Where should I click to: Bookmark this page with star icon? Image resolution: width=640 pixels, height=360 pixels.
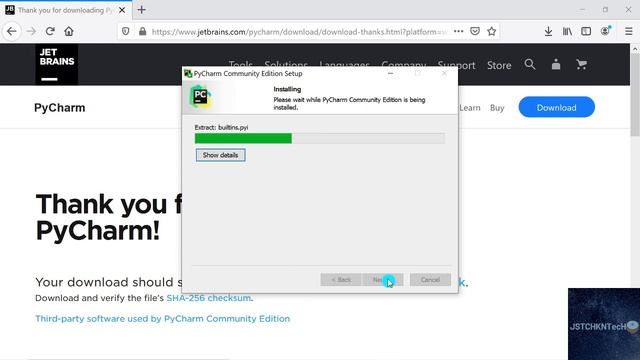[x=491, y=31]
